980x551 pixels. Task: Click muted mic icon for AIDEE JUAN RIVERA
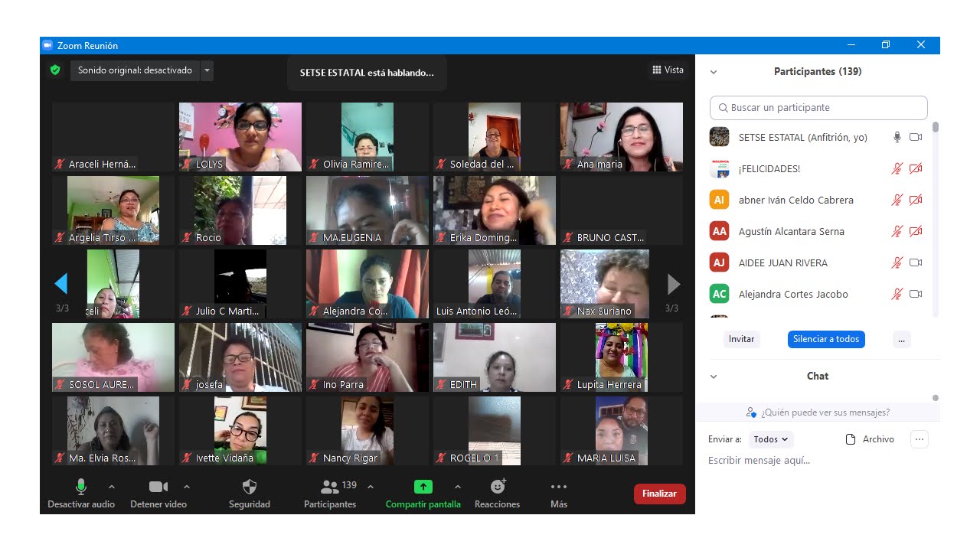tap(897, 263)
